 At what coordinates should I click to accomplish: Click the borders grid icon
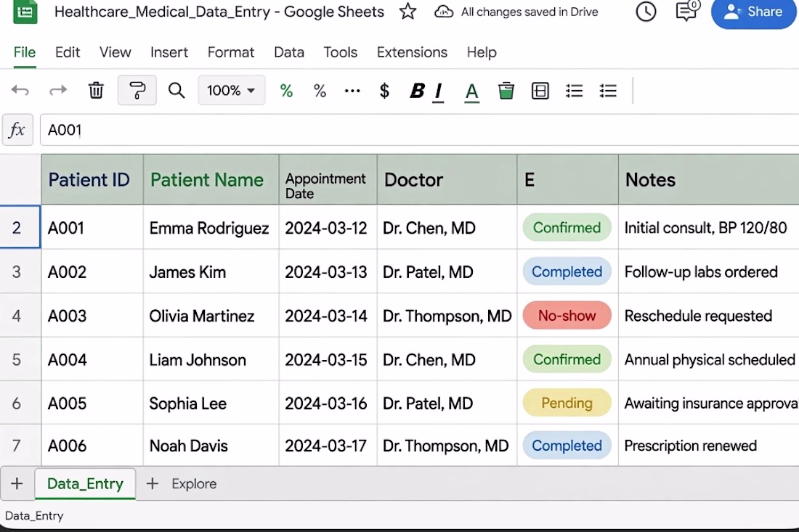(x=540, y=91)
